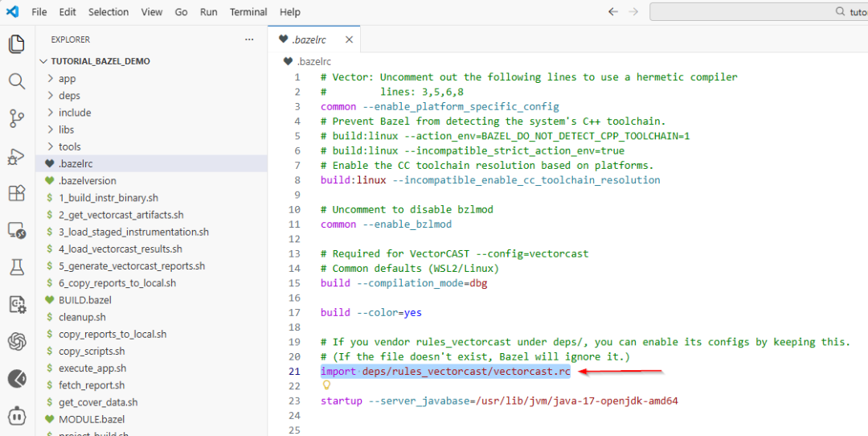Collapse the TUTORIAL_BAZEL_DEMO root folder
868x436 pixels.
151,61
